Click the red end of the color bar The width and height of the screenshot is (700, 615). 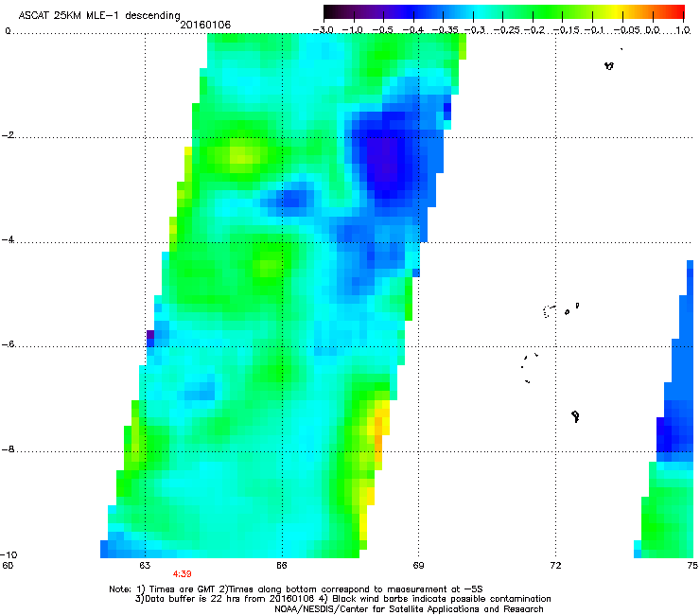click(679, 12)
